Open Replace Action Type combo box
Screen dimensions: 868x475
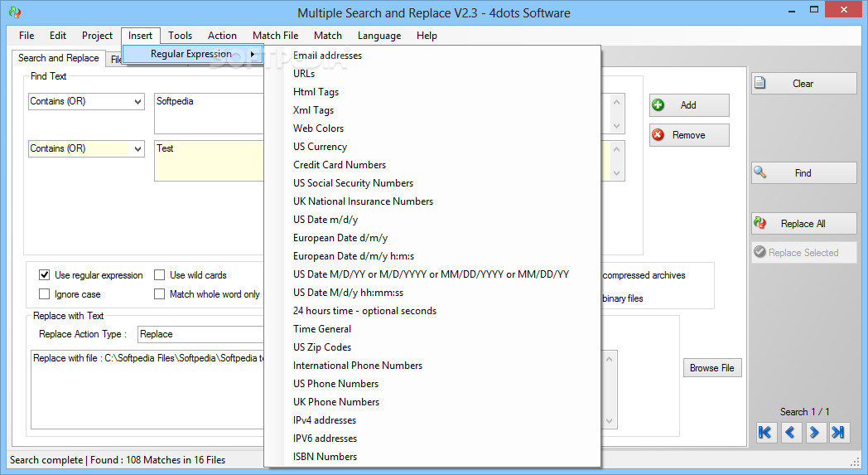click(x=200, y=334)
